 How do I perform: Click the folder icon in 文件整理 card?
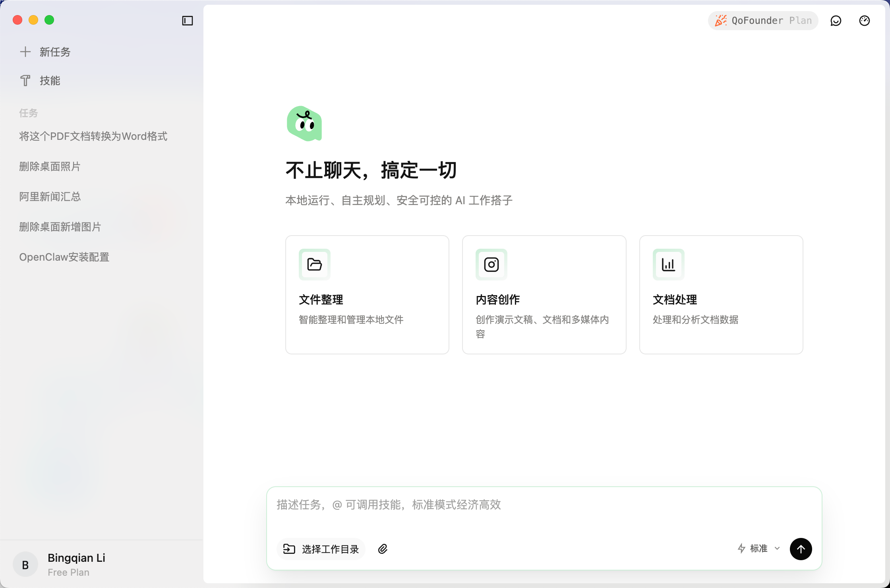[x=315, y=265]
